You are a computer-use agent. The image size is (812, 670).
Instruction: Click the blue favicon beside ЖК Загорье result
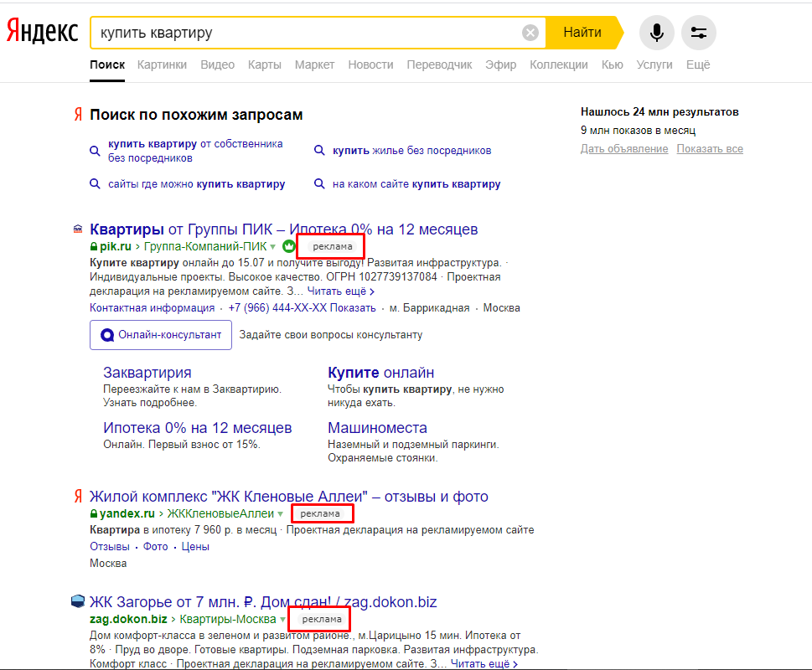(78, 601)
